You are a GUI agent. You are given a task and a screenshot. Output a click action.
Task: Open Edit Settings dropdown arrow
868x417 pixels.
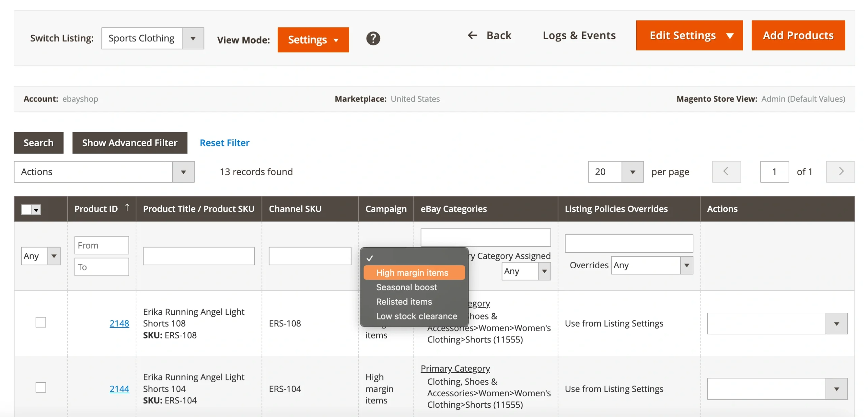(x=730, y=36)
